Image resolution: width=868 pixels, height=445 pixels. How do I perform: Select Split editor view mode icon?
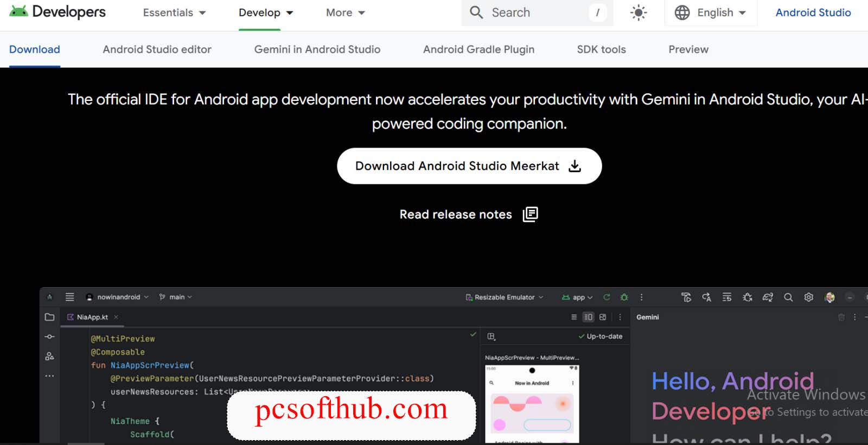(588, 317)
